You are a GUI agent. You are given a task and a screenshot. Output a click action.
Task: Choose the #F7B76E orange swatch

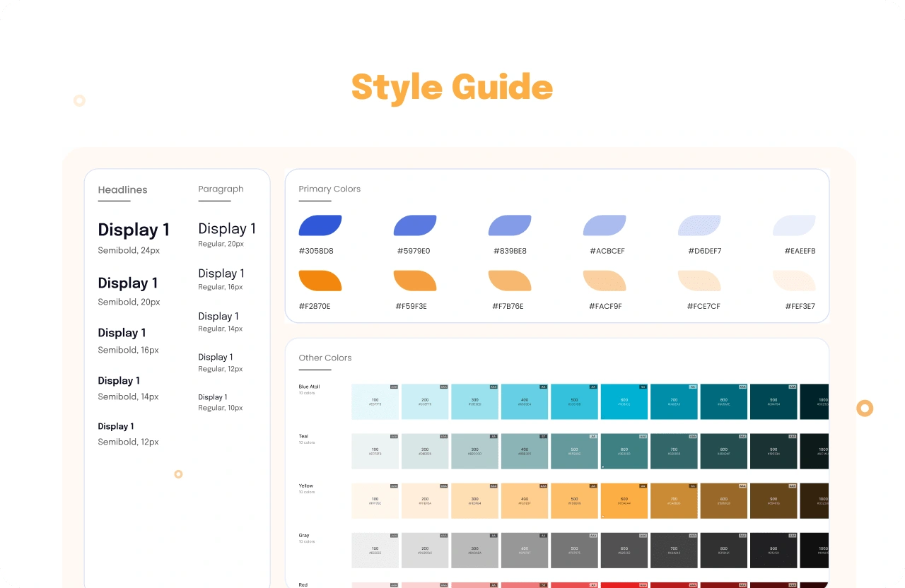coord(510,281)
